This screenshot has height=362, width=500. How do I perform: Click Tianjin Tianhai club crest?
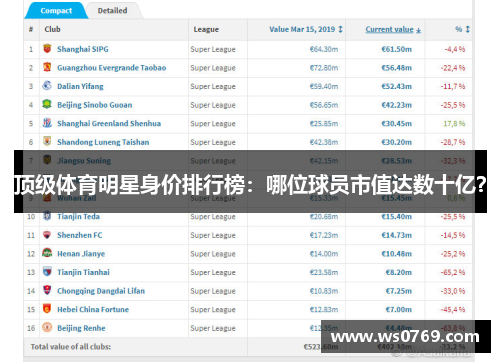click(x=47, y=272)
